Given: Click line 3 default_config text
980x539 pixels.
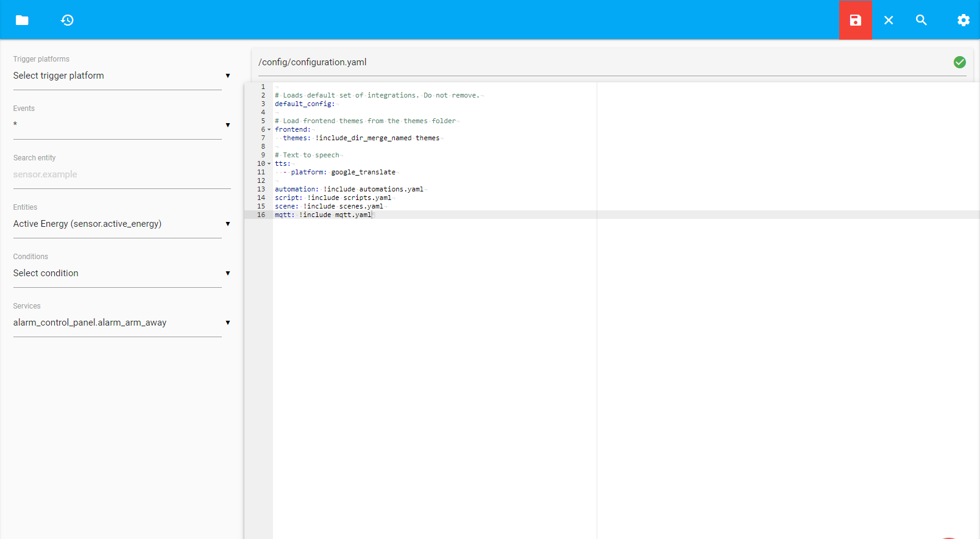Looking at the screenshot, I should 305,104.
